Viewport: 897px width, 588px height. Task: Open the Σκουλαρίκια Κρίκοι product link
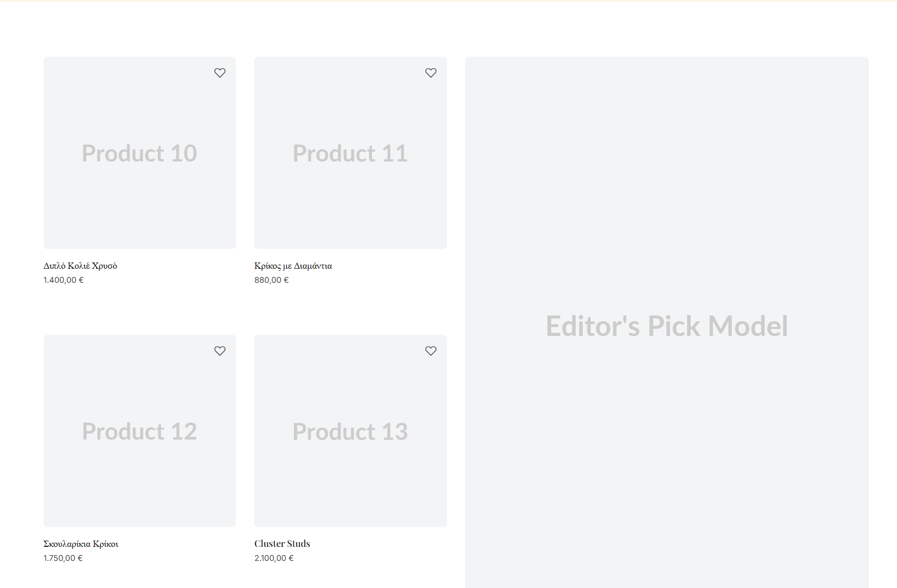pos(81,543)
